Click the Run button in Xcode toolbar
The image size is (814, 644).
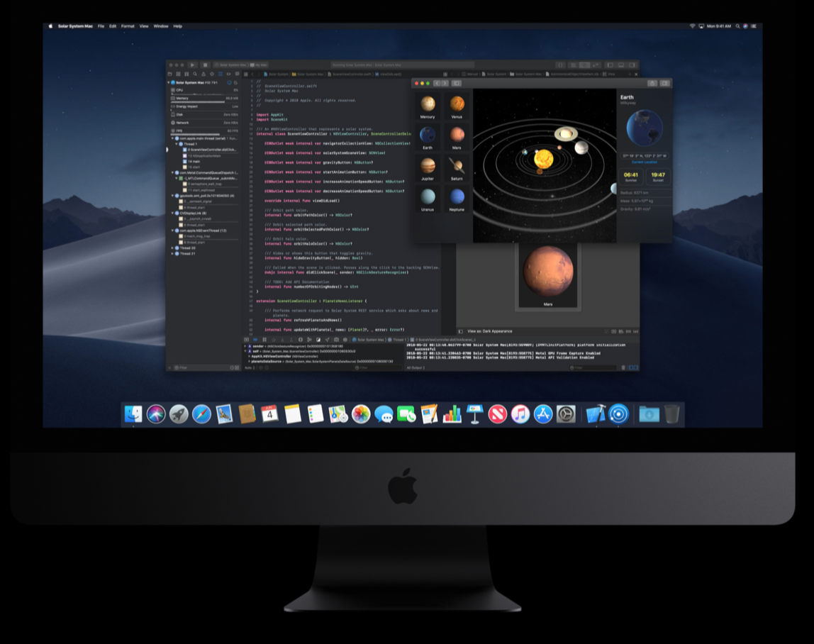click(192, 65)
